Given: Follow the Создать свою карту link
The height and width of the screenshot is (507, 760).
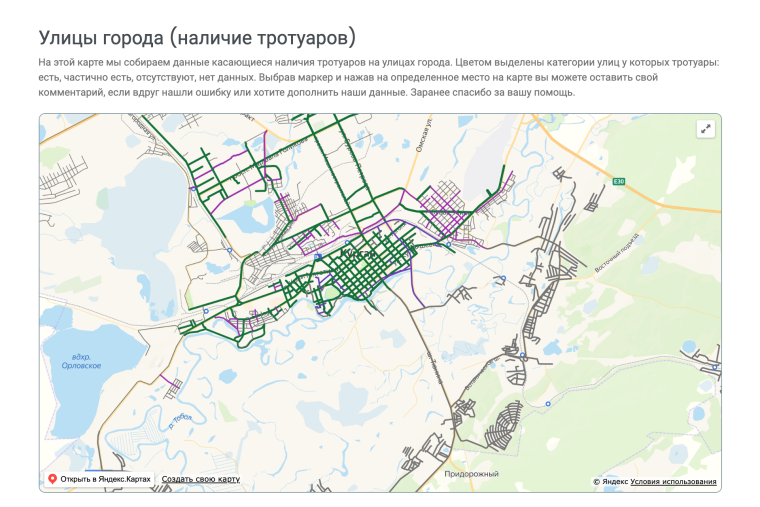Looking at the screenshot, I should click(x=200, y=480).
